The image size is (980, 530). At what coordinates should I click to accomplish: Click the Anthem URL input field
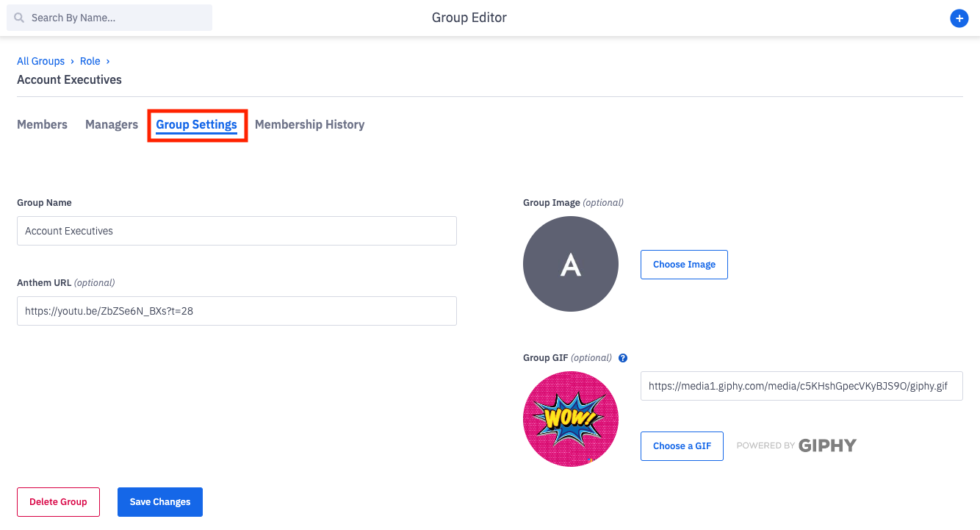(237, 310)
